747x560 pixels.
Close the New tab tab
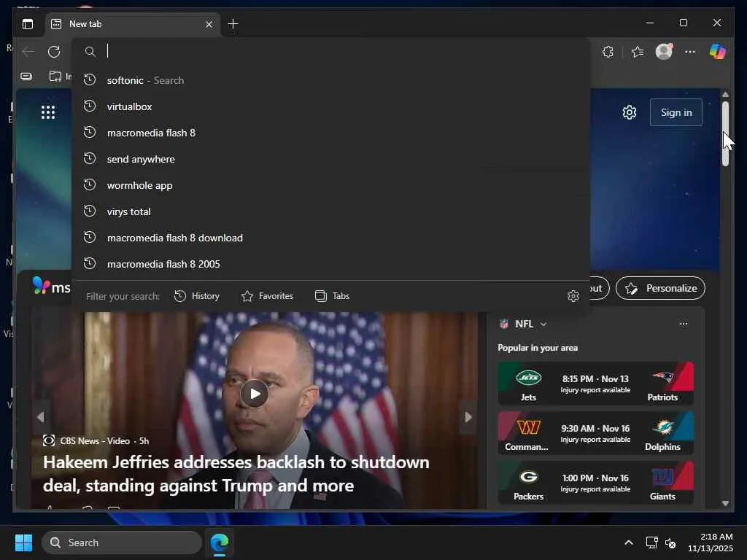(209, 24)
